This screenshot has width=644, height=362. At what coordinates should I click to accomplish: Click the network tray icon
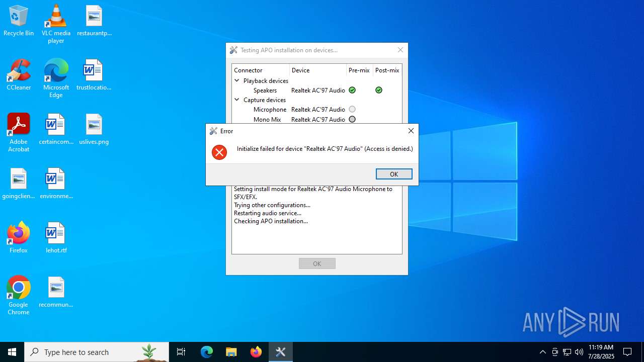click(567, 352)
